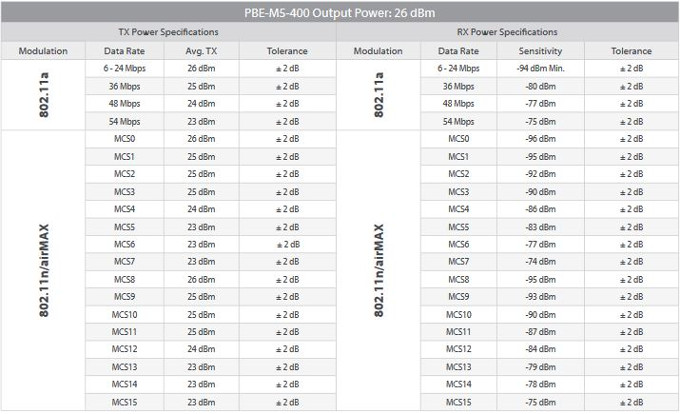Select the TX '802.11n/airMAX' modulation label

click(x=43, y=270)
